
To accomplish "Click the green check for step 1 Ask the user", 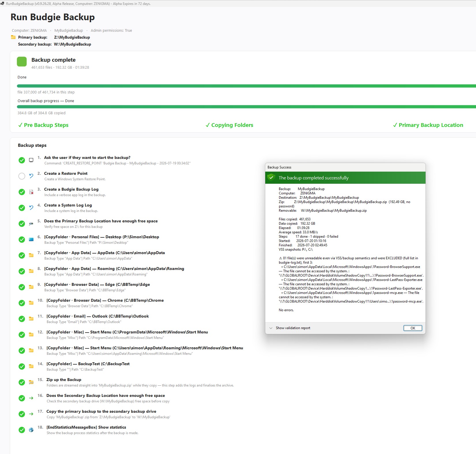I will 22,160.
